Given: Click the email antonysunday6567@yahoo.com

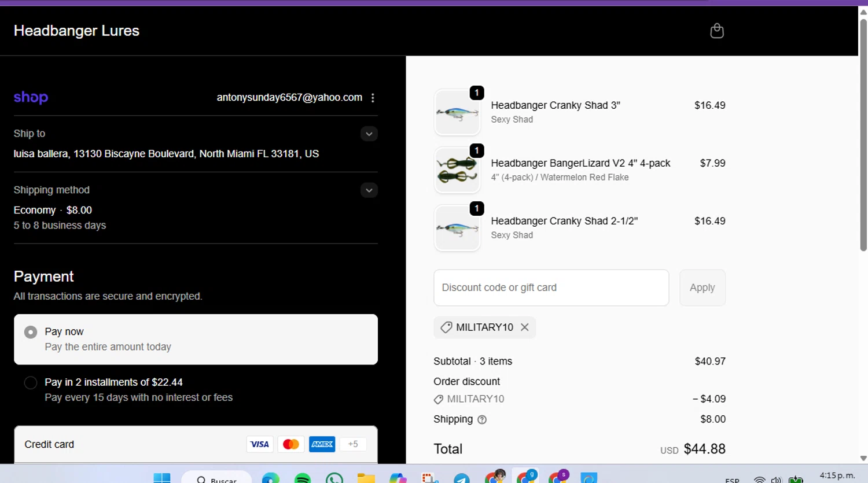Looking at the screenshot, I should [x=289, y=97].
